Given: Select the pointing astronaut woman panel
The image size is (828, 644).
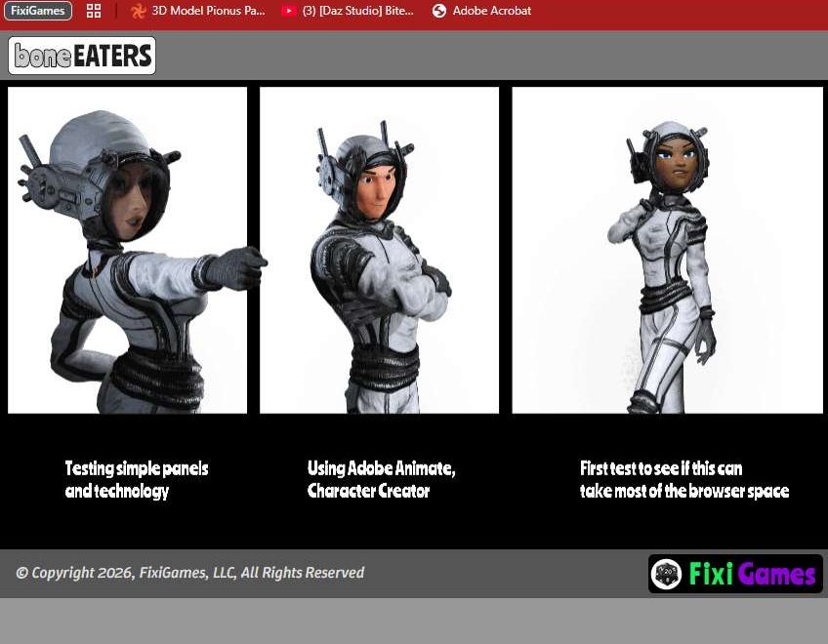Looking at the screenshot, I should [x=127, y=250].
